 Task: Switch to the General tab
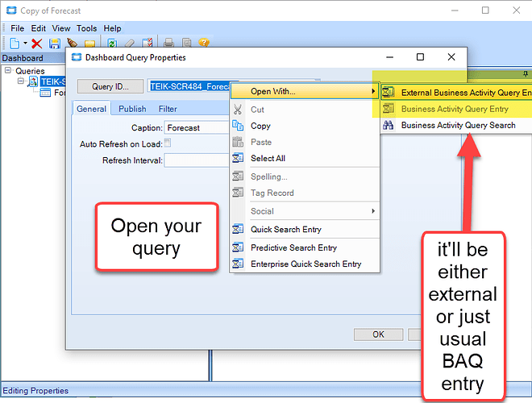tap(91, 109)
